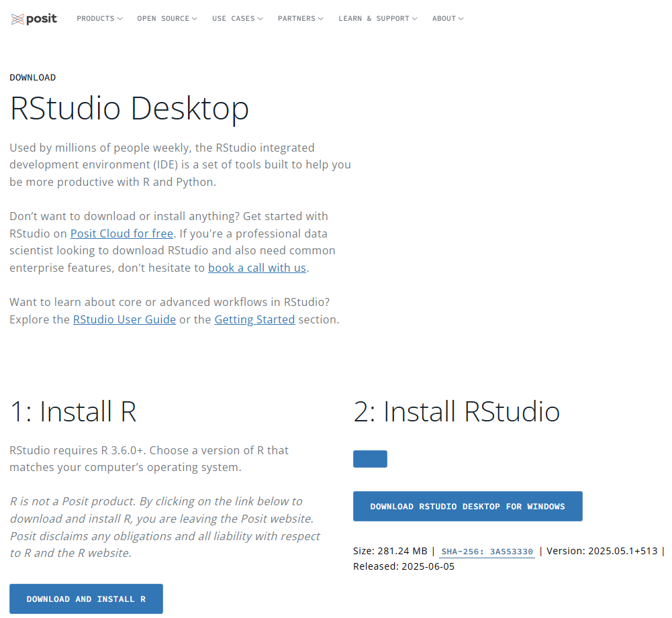Click the Posit logo icon
This screenshot has width=672, height=618.
pyautogui.click(x=17, y=19)
